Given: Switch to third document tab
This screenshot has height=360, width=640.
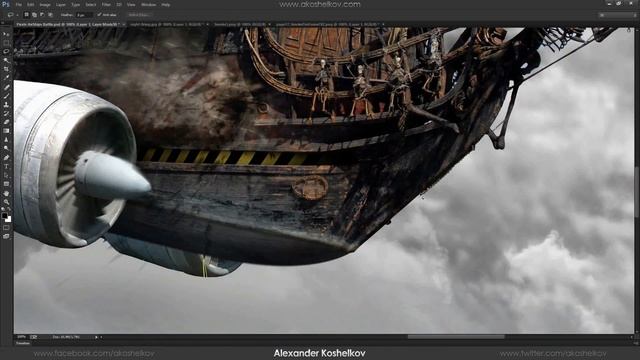Looking at the screenshot, I should (x=242, y=24).
